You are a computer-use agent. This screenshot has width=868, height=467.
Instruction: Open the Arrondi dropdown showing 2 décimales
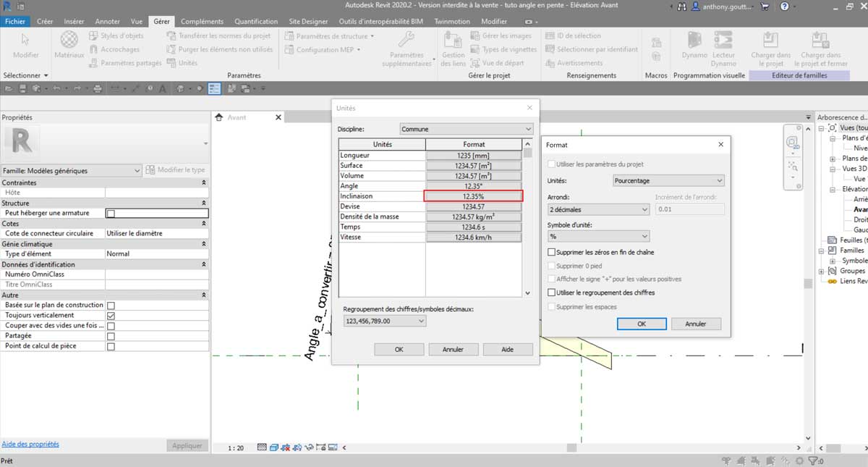pyautogui.click(x=599, y=209)
